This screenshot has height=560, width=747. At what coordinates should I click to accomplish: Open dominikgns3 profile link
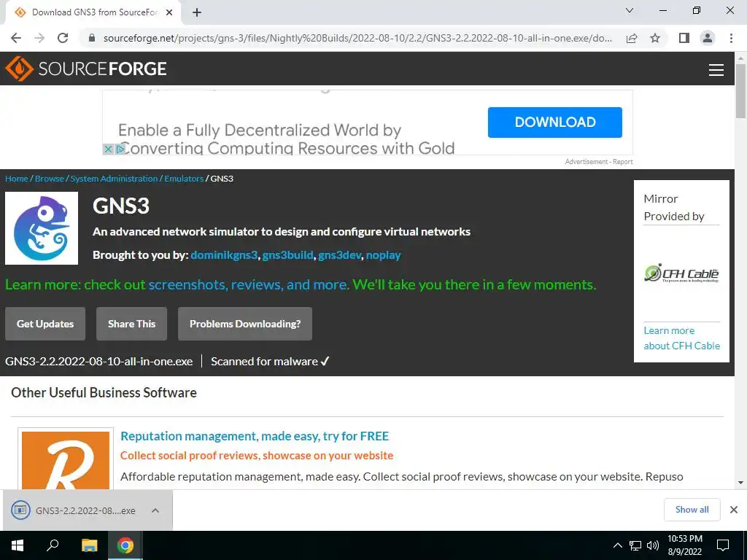click(x=224, y=255)
